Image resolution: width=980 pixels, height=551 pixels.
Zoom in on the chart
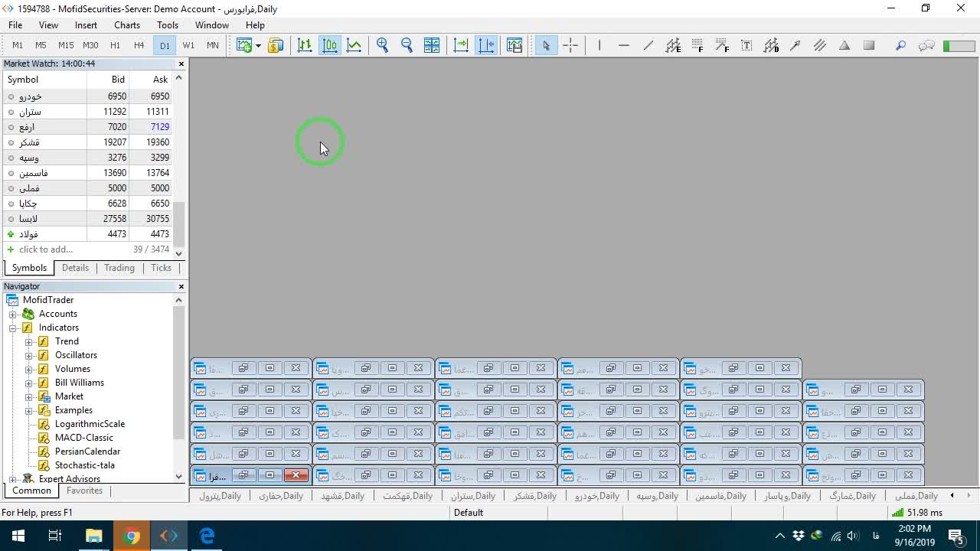pyautogui.click(x=383, y=45)
